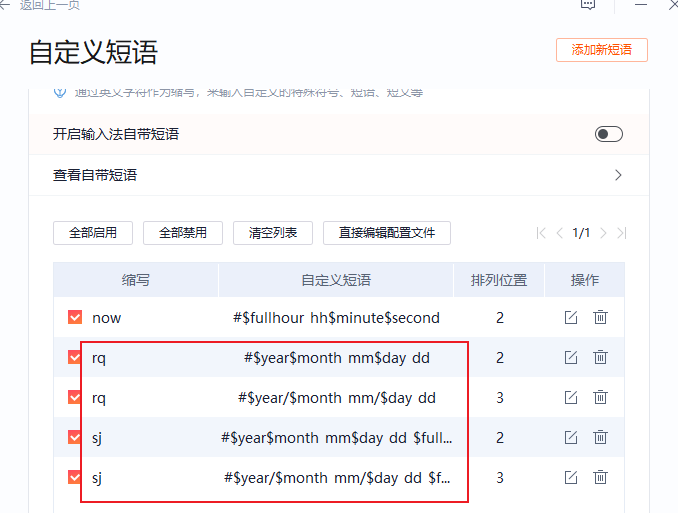The image size is (678, 513).
Task: Expand 查看自带短语 chevron arrow
Action: point(618,175)
